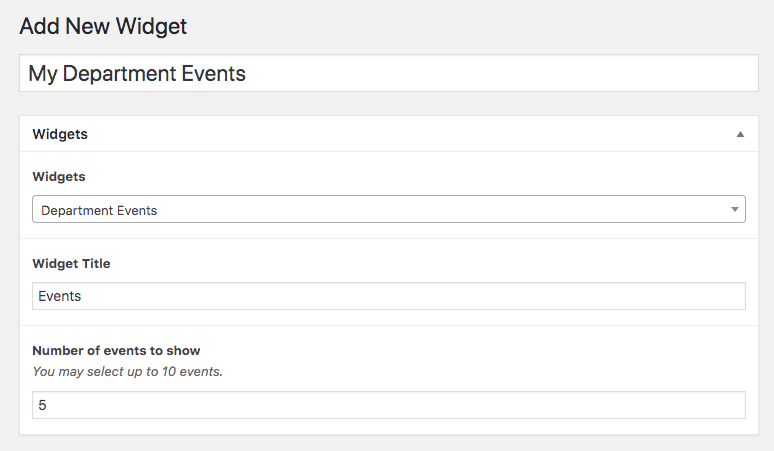774x451 pixels.
Task: Place cursor on the word Events in Widget Title
Action: point(59,296)
